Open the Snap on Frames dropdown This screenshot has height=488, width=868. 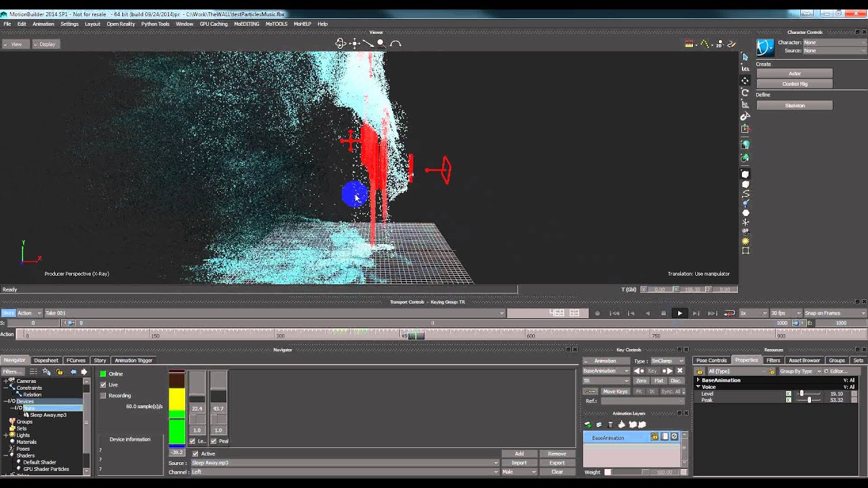(x=835, y=313)
